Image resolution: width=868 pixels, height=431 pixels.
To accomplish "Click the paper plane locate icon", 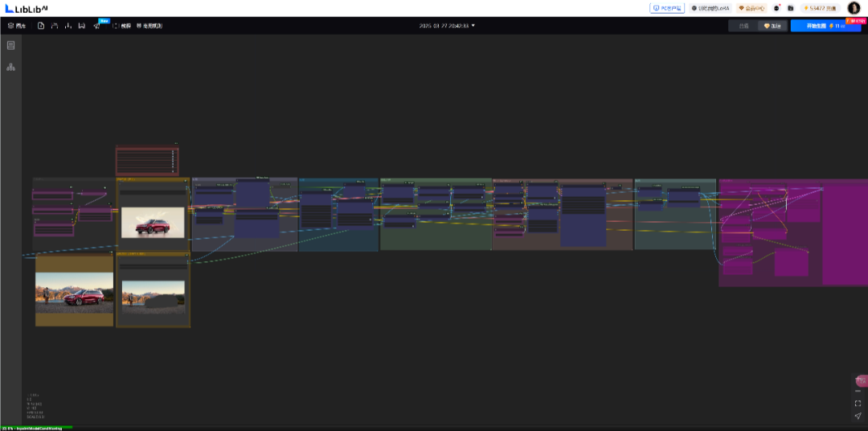I will (858, 416).
